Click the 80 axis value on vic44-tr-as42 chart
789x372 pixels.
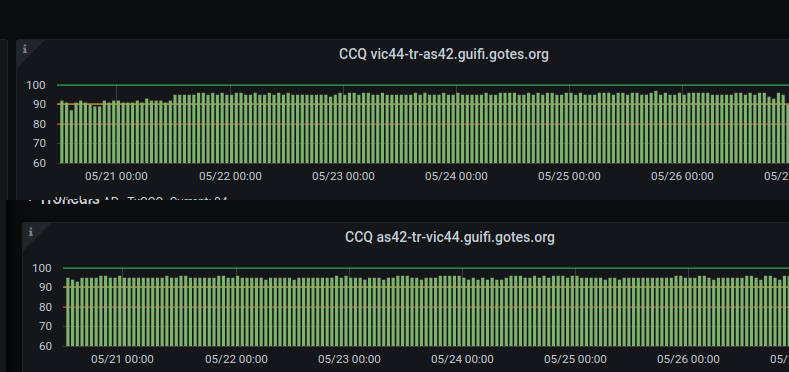pos(39,124)
